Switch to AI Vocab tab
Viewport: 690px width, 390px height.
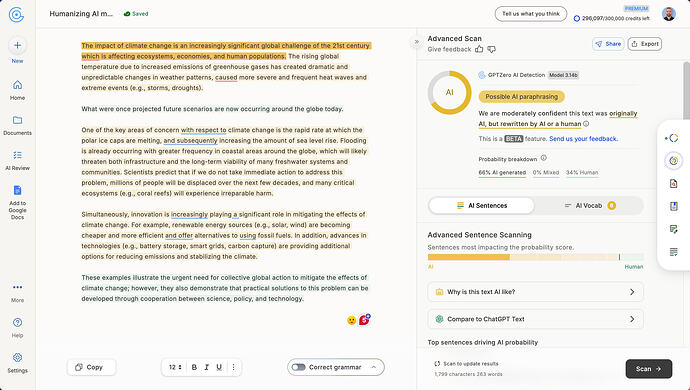(589, 206)
